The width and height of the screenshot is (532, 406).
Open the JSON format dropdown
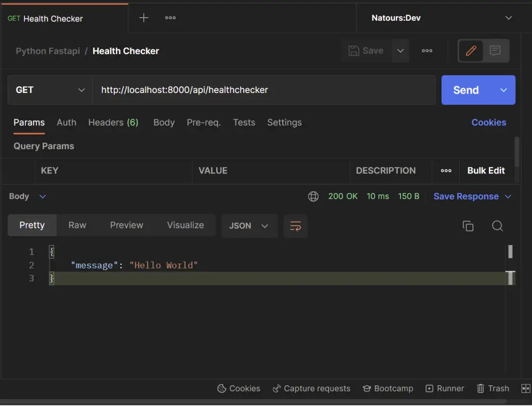[x=249, y=226]
